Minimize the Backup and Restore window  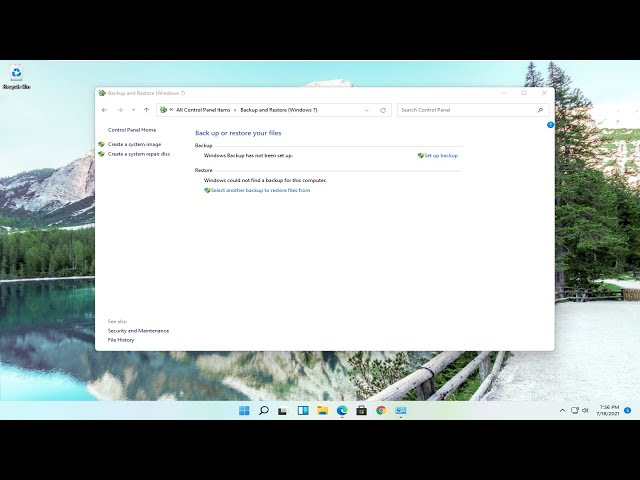[x=504, y=93]
